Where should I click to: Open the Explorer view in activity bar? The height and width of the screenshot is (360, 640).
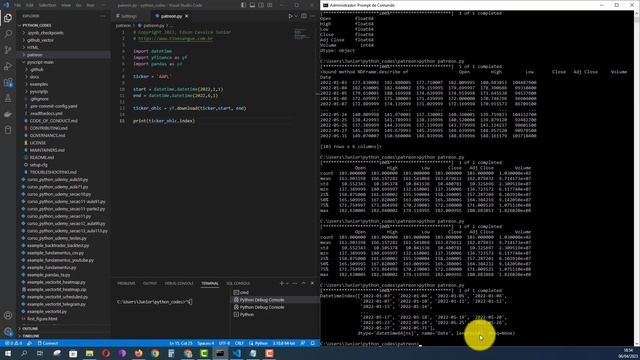coord(8,18)
